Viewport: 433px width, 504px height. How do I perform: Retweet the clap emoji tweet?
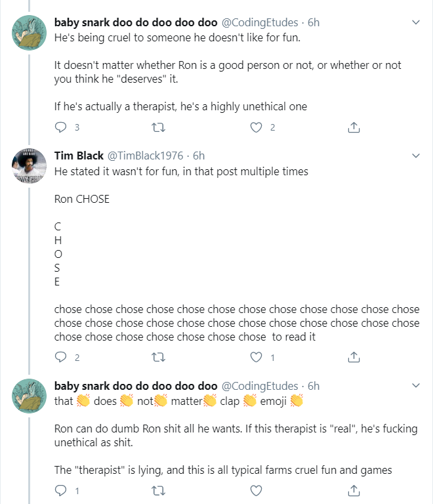(158, 490)
